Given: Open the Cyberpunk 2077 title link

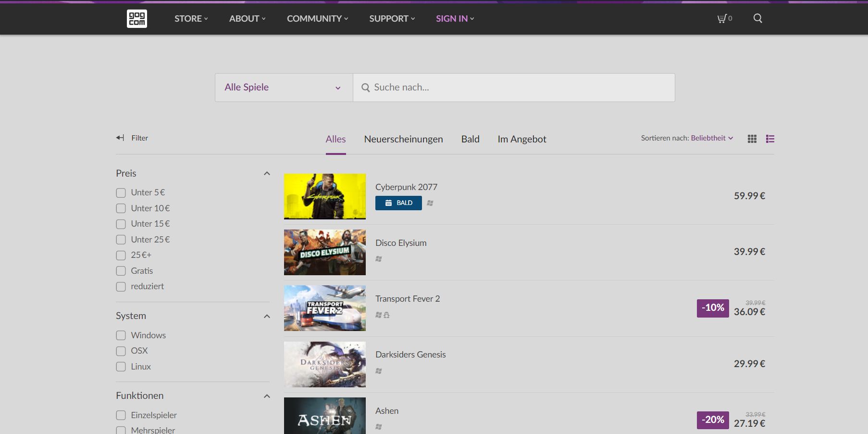Looking at the screenshot, I should tap(407, 187).
